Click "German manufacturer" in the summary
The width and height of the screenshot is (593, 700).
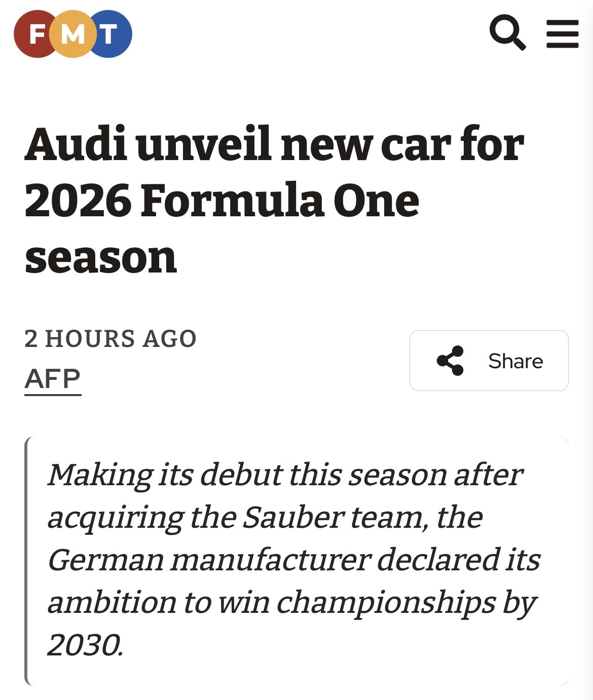(209, 560)
